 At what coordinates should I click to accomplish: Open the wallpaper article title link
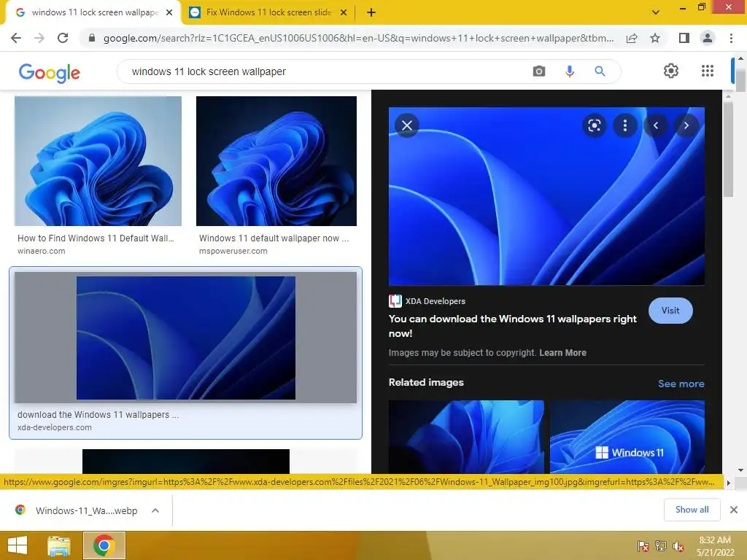click(x=513, y=326)
